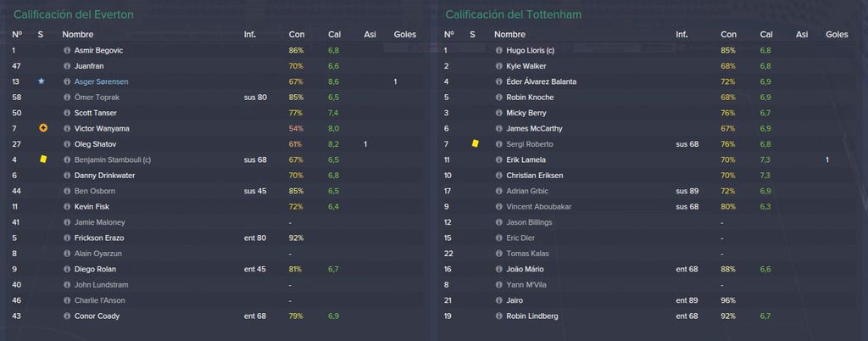The height and width of the screenshot is (341, 868).
Task: Click Calificación del Everton panel title
Action: pos(74,14)
